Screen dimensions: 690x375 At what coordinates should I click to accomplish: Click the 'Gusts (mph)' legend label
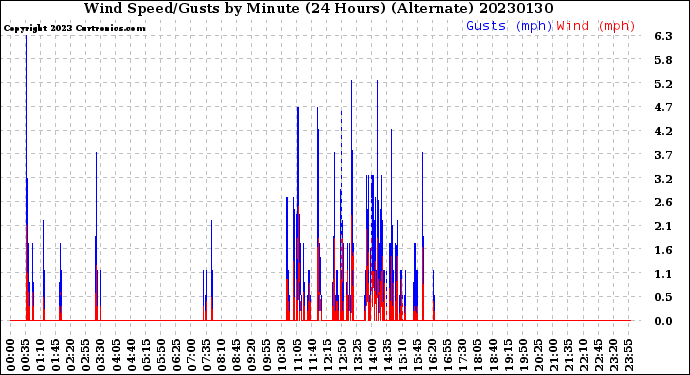(x=509, y=26)
